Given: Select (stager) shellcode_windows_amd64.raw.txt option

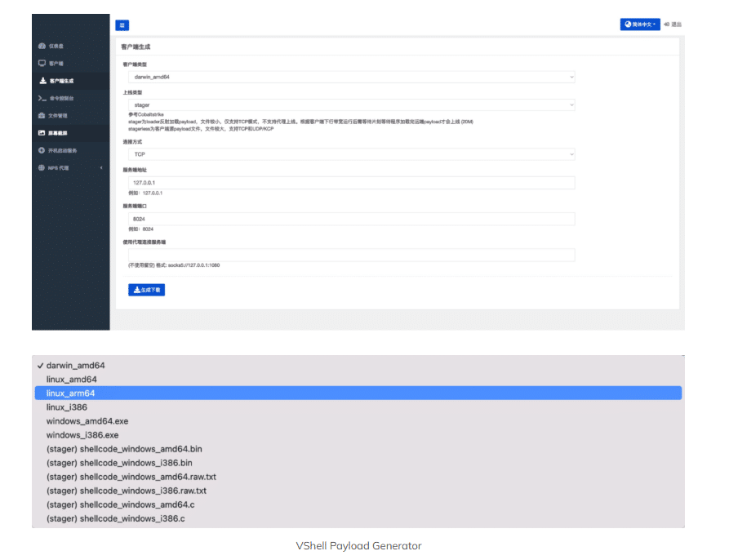Looking at the screenshot, I should [358, 477].
